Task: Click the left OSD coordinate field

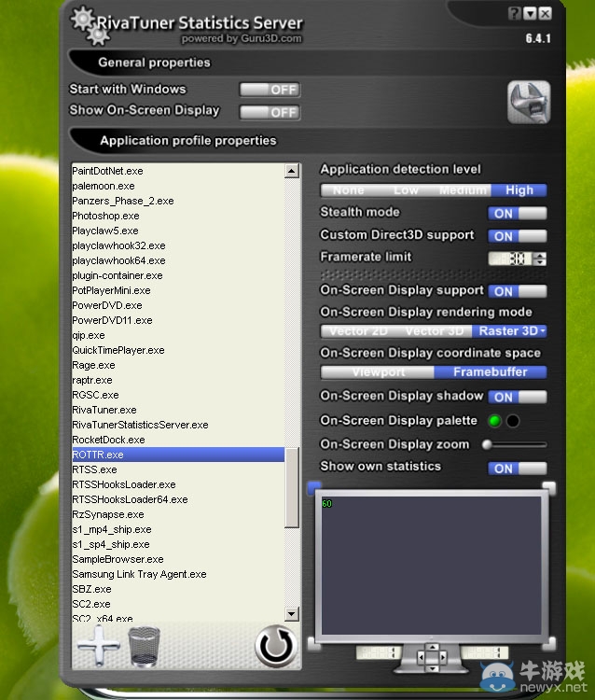Action: coord(379,652)
